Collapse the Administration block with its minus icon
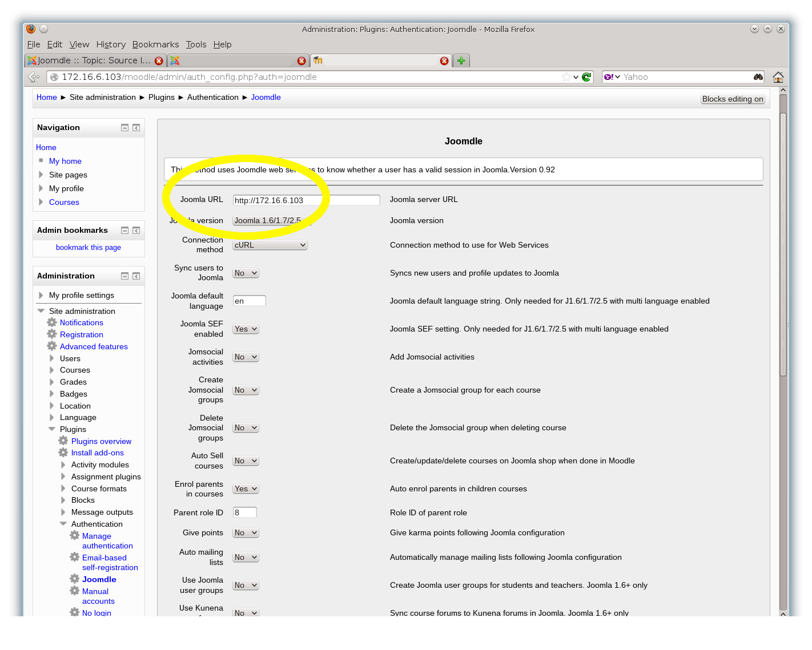812x650 pixels. coord(124,276)
